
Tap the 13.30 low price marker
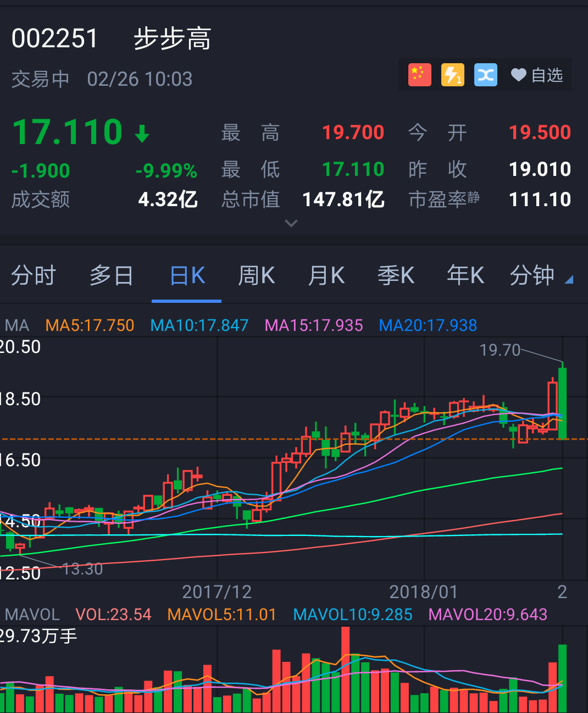point(83,569)
